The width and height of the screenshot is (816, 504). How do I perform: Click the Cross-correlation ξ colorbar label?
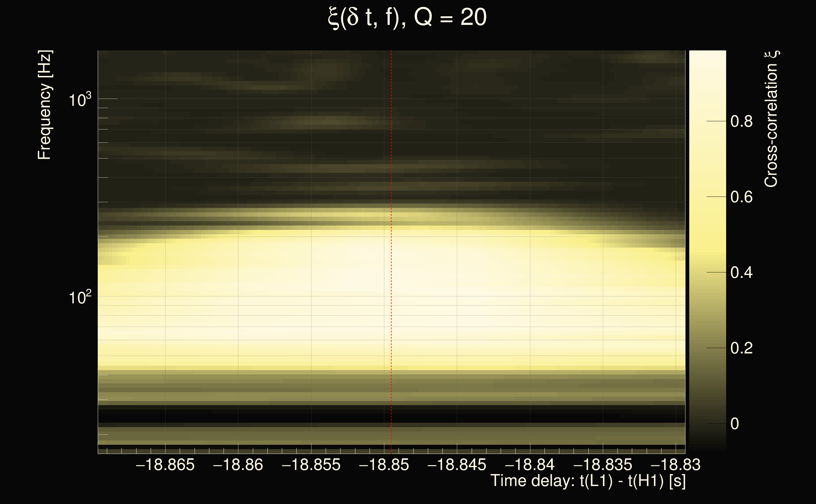(x=771, y=119)
